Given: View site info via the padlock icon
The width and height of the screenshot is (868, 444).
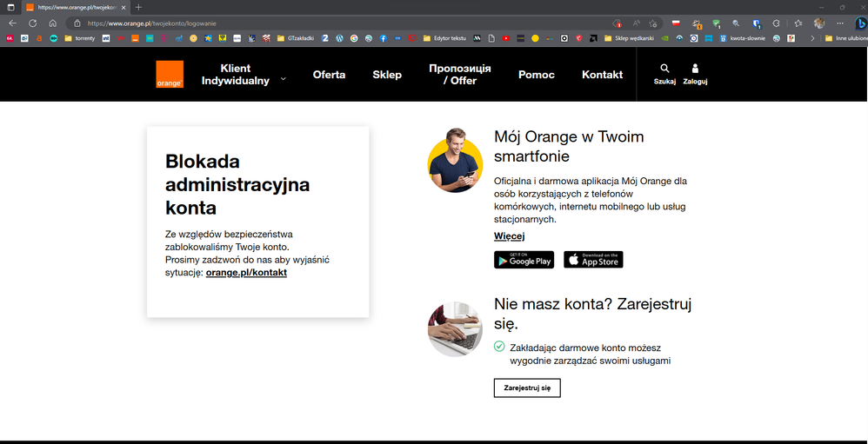Looking at the screenshot, I should (77, 23).
